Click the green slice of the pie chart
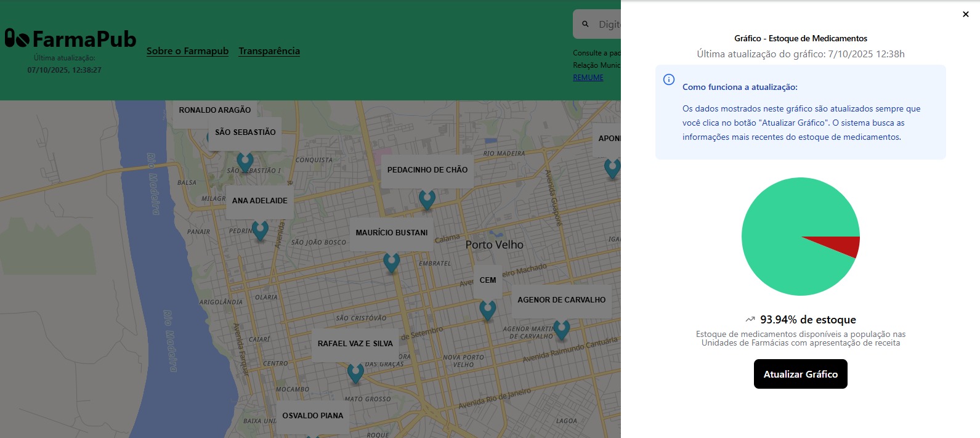980x438 pixels. 776,234
